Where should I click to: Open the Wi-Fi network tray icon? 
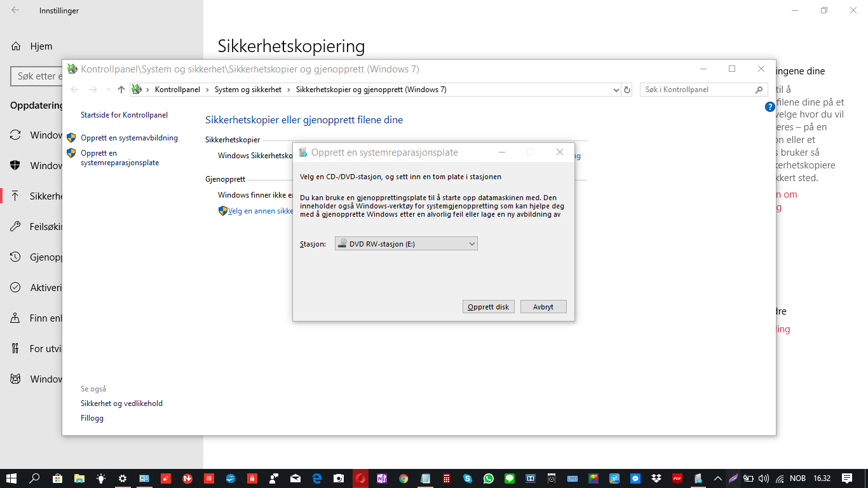(780, 478)
